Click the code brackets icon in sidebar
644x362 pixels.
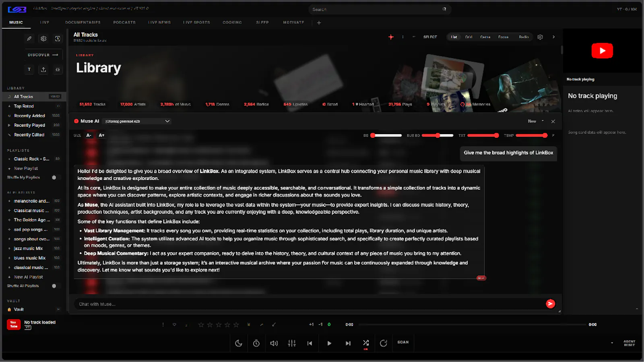[x=58, y=70]
